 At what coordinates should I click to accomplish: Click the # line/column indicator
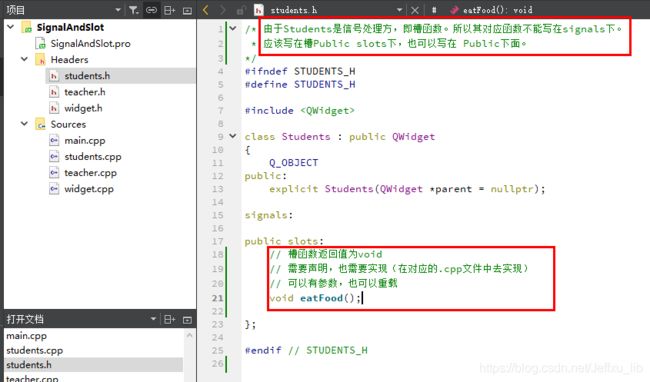point(434,10)
